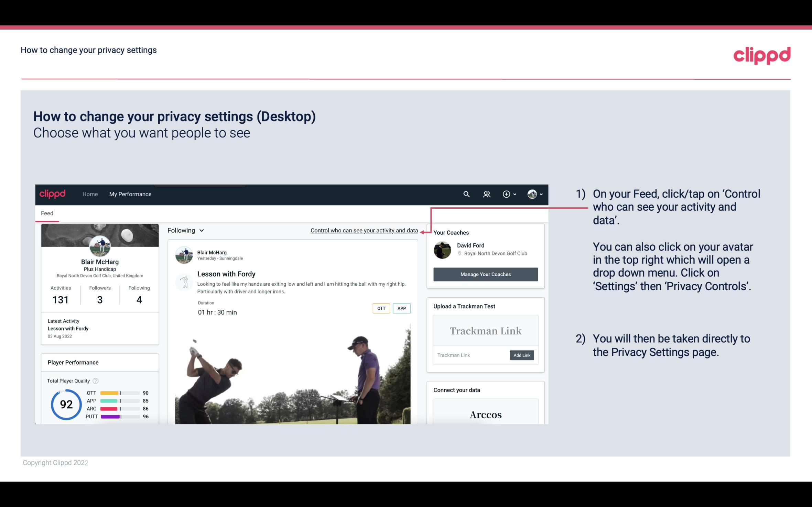Select My Performance menu tab
This screenshot has width=812, height=507.
click(x=130, y=194)
